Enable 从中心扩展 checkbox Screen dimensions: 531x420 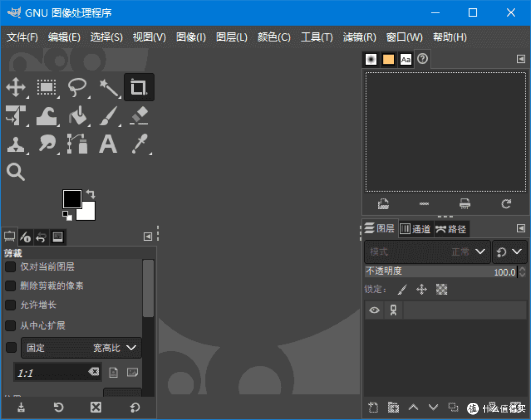pos(10,326)
